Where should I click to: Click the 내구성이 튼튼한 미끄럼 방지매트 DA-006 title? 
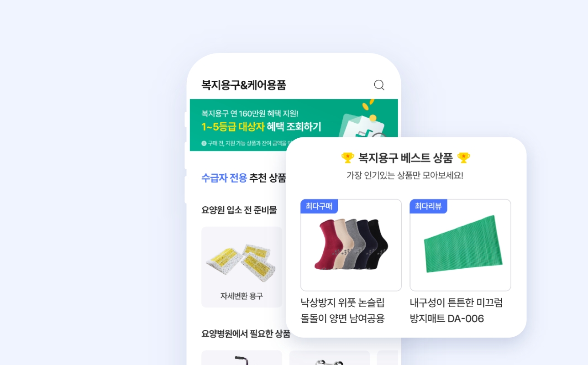click(x=456, y=310)
